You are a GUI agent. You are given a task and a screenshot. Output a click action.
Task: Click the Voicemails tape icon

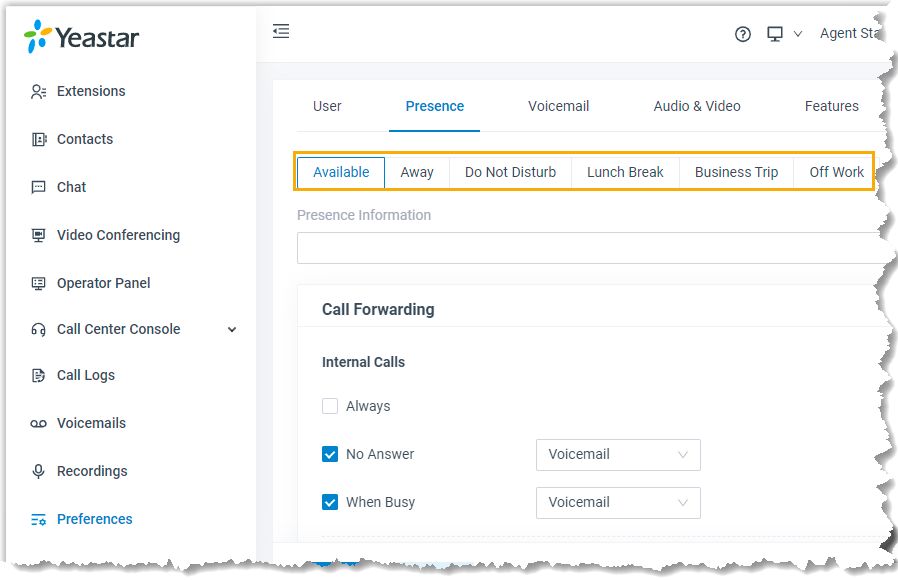(38, 424)
